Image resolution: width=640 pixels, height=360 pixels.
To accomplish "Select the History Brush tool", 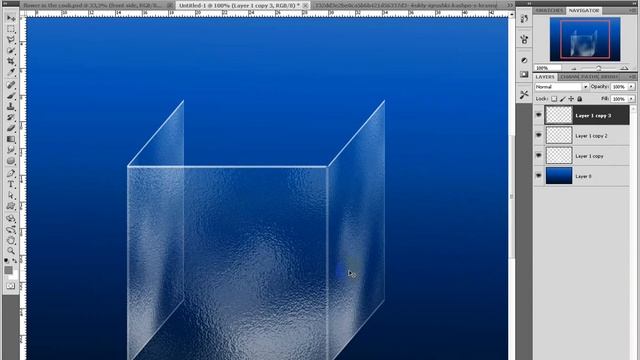I will (11, 118).
